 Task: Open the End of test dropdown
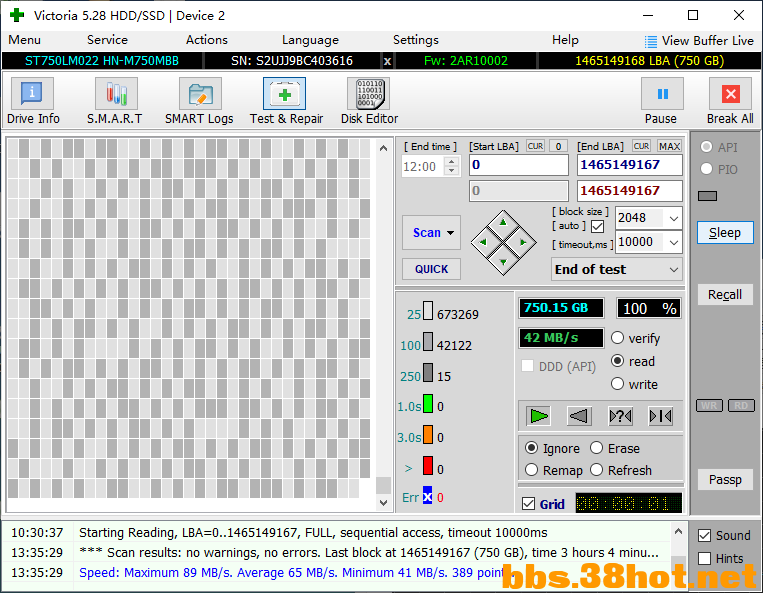(617, 270)
